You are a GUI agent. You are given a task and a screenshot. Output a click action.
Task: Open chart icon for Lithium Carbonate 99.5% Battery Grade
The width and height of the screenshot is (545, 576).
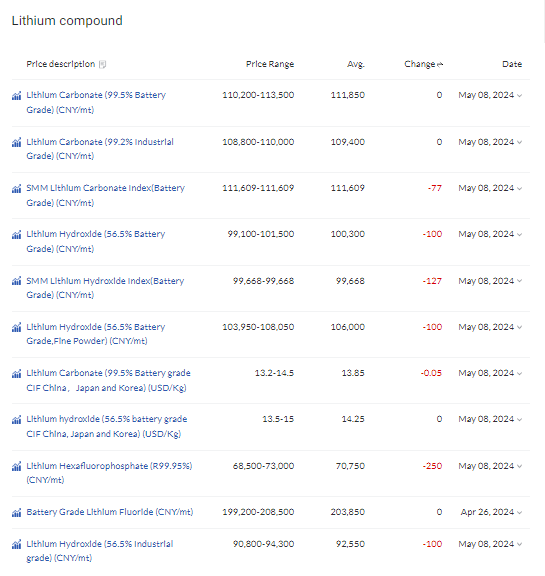click(17, 96)
